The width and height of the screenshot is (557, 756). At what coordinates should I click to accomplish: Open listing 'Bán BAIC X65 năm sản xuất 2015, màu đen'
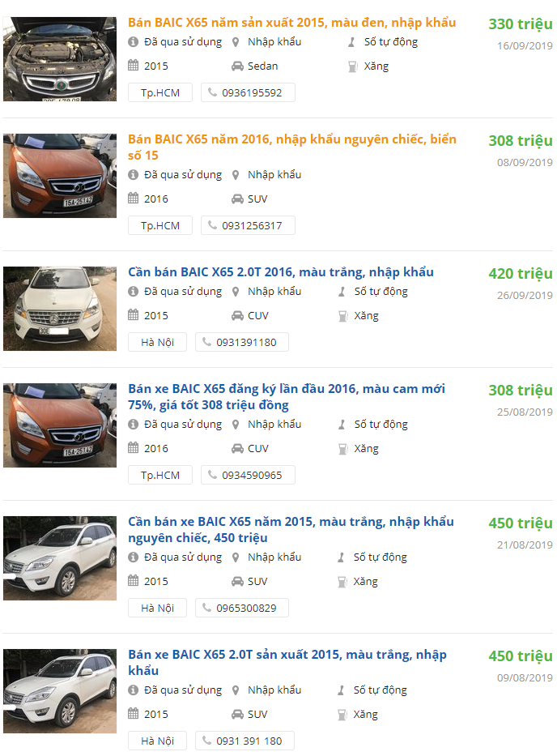pyautogui.click(x=291, y=23)
